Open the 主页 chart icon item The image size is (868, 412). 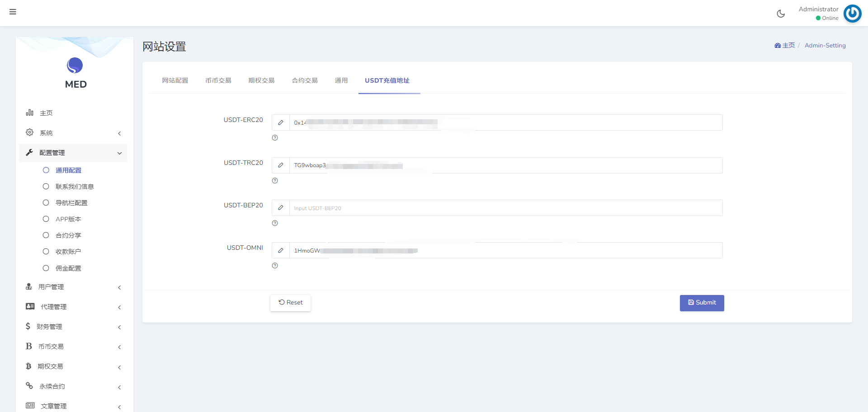pos(45,113)
